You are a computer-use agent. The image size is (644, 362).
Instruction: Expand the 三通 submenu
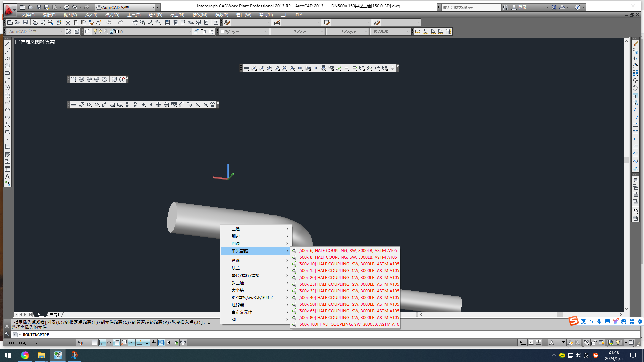(257, 229)
